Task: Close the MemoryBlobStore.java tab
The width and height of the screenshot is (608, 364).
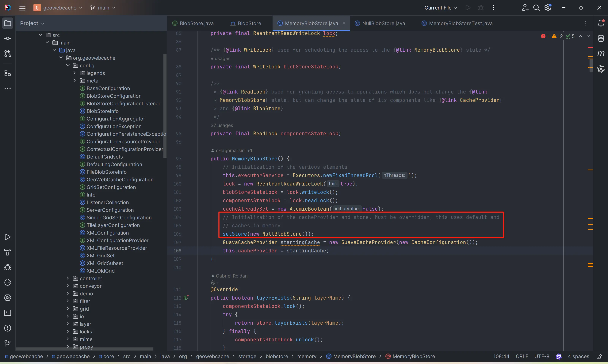Action: point(344,23)
